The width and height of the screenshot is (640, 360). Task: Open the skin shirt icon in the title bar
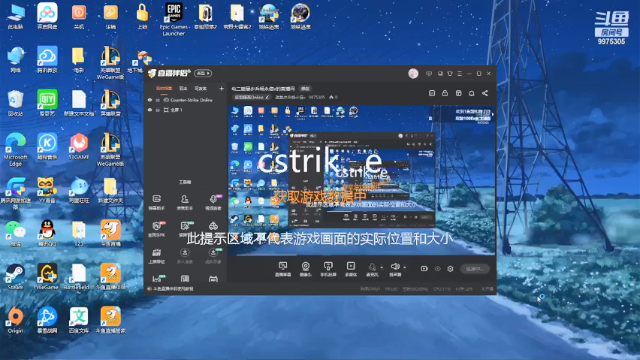450,73
